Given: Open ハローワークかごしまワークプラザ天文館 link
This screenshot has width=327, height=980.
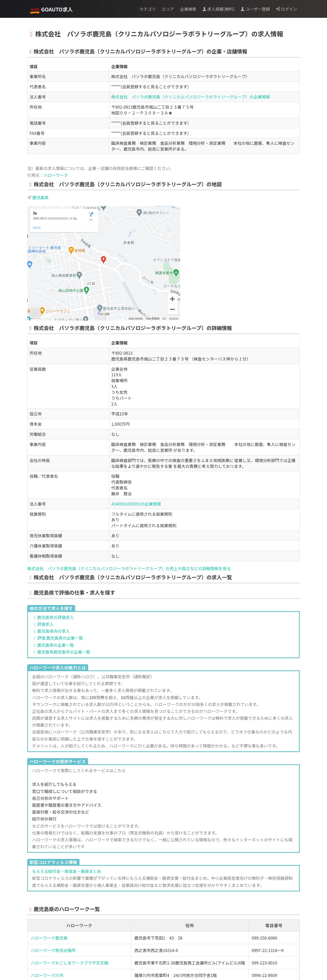Looking at the screenshot, I should (70, 963).
